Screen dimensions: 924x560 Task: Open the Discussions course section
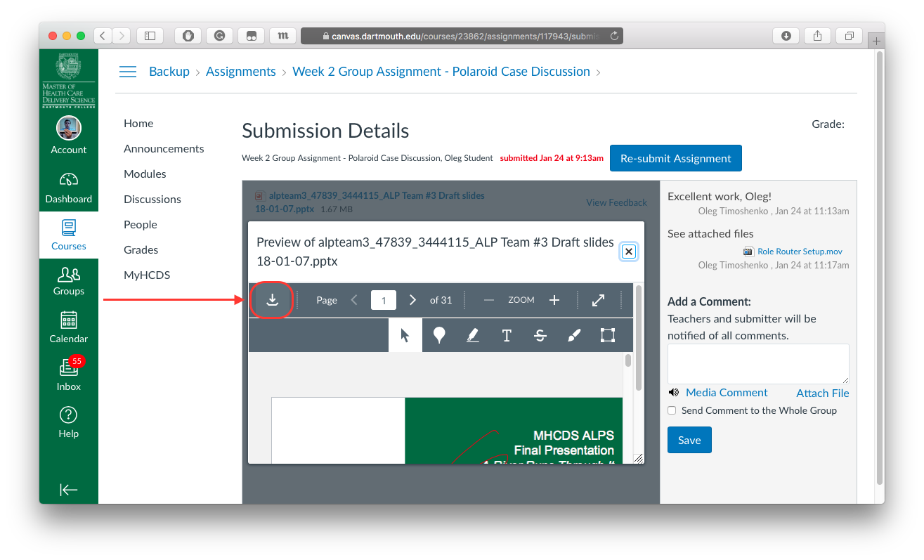pyautogui.click(x=152, y=199)
